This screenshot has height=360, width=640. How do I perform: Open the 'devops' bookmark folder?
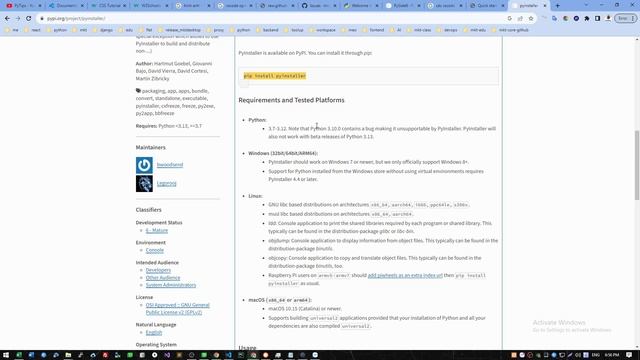pyautogui.click(x=447, y=30)
